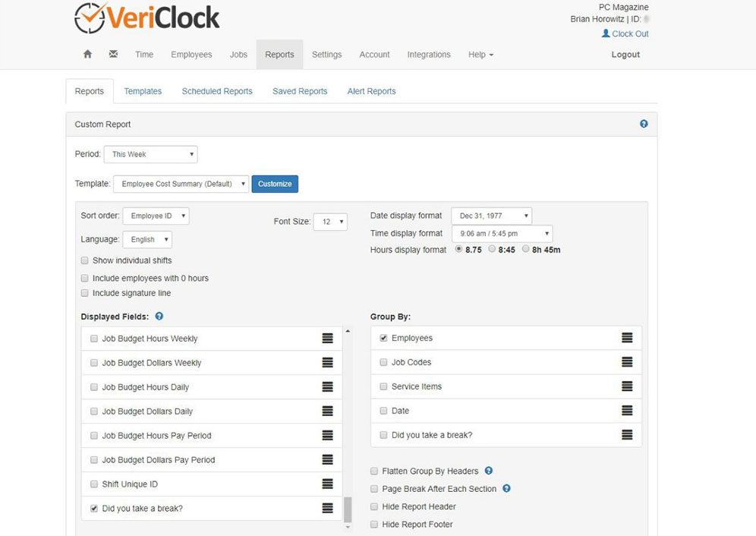Image resolution: width=756 pixels, height=536 pixels.
Task: Click the reorder icon next to Employees group
Action: pyautogui.click(x=627, y=338)
